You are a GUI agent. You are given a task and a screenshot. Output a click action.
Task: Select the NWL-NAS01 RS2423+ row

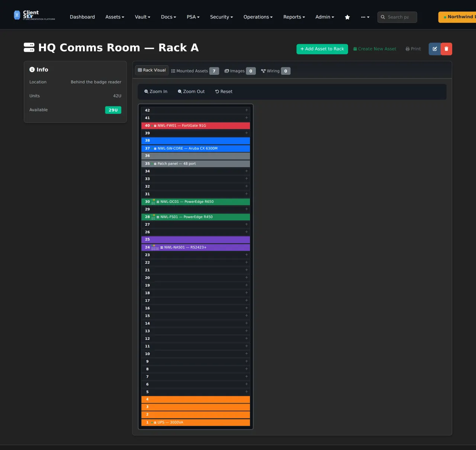[x=196, y=247]
